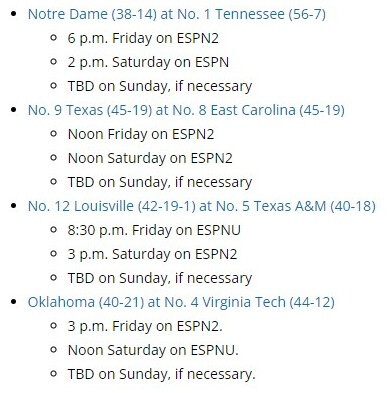Click the '3 p.m. Saturday on ESPN2' line
This screenshot has width=388, height=393.
152,254
